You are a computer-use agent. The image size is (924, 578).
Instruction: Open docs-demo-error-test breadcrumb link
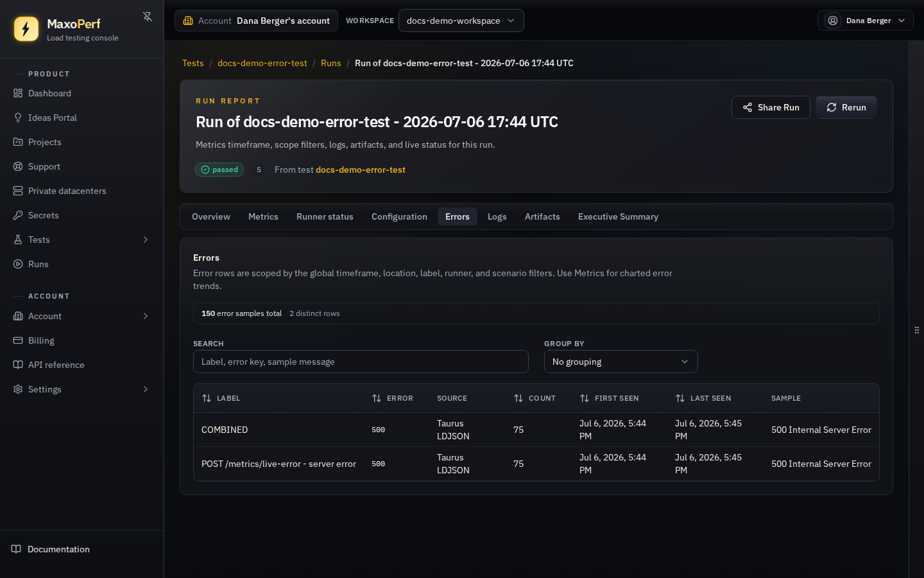click(x=262, y=63)
